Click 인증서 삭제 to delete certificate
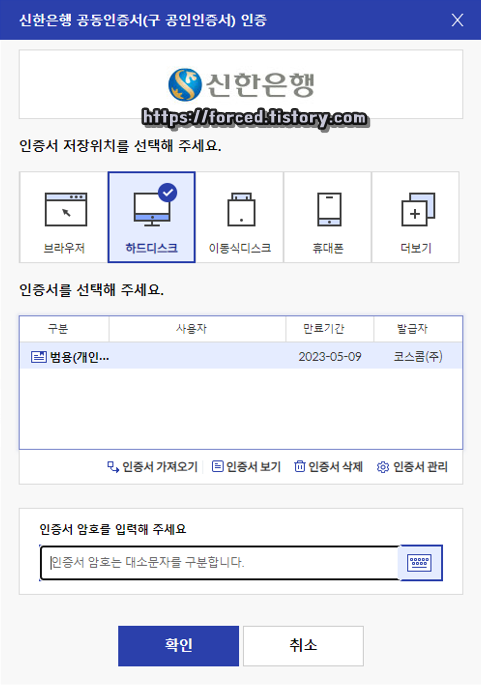 pyautogui.click(x=329, y=467)
